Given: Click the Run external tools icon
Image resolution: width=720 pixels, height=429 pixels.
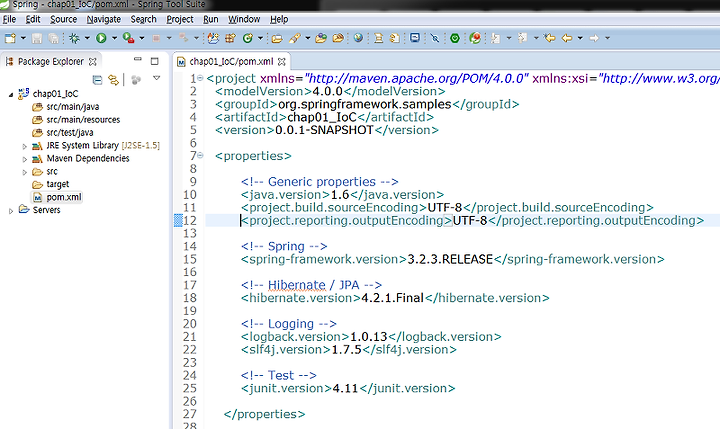Looking at the screenshot, I should point(129,38).
